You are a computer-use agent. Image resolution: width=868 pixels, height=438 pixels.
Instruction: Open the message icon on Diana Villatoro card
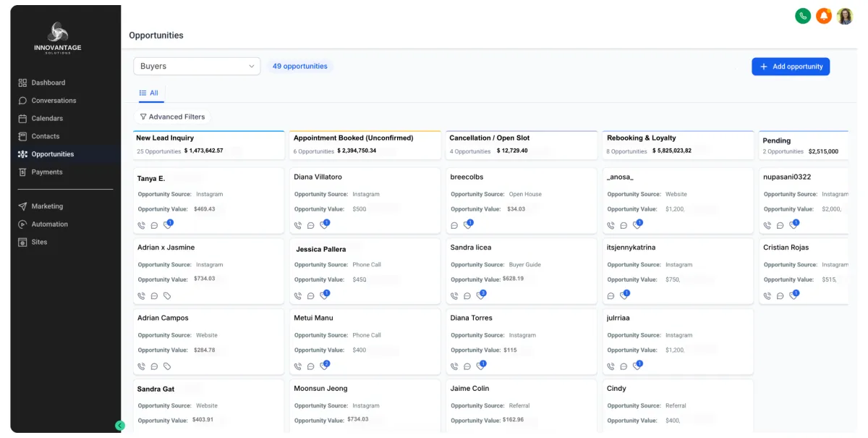point(311,225)
